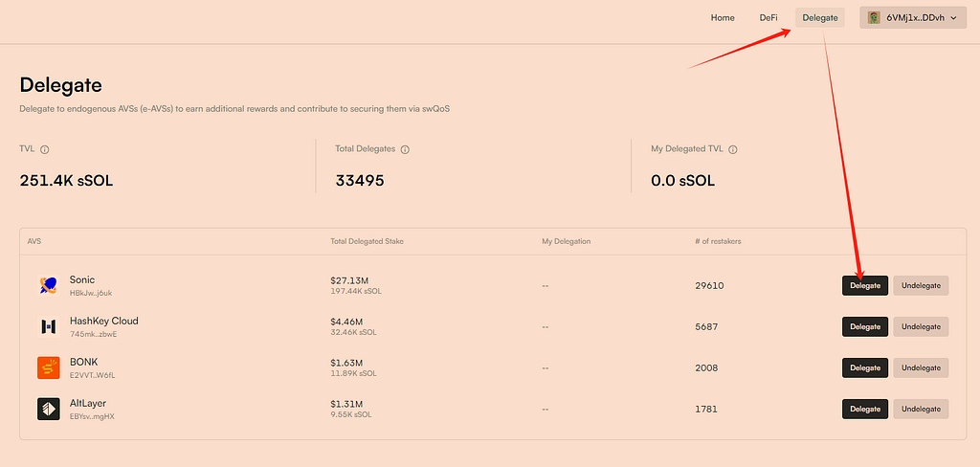980x467 pixels.
Task: Undelegate from the AltLayer AVS
Action: 921,409
